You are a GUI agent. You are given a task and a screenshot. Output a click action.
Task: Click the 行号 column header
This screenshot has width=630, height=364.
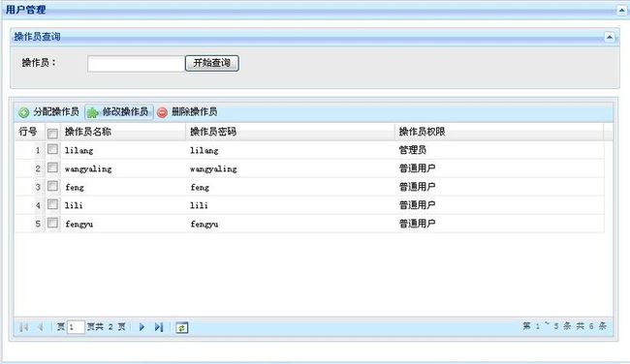[30, 132]
